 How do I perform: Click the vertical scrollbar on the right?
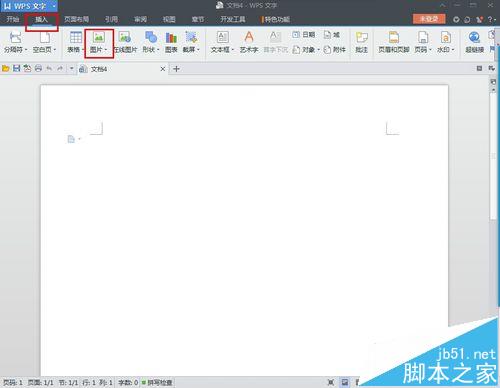493,157
